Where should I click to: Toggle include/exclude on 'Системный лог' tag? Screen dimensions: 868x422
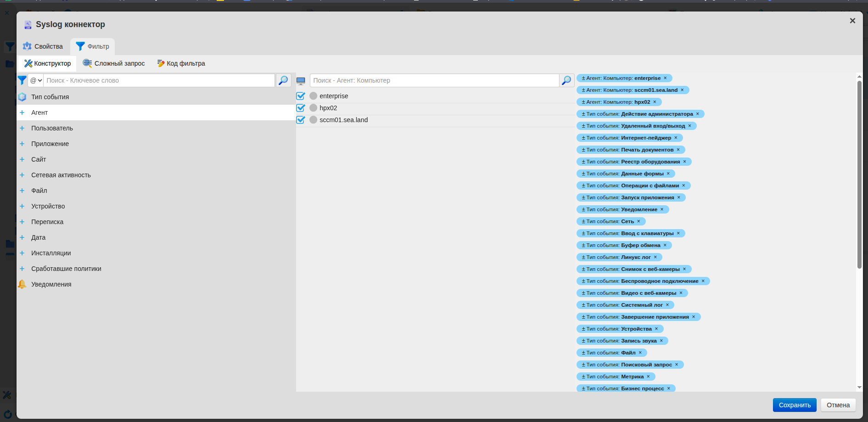[583, 305]
